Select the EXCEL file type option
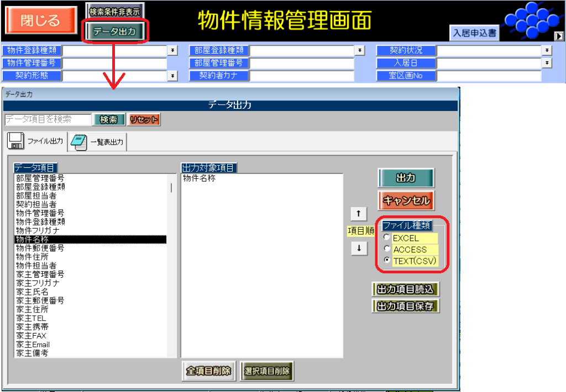The image size is (566, 392). point(387,238)
